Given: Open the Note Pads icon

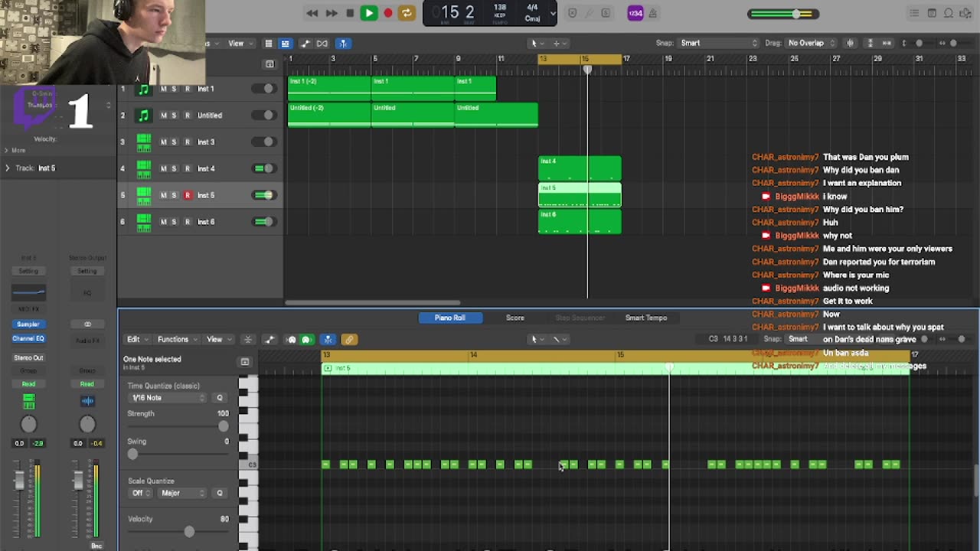Looking at the screenshot, I should click(932, 13).
